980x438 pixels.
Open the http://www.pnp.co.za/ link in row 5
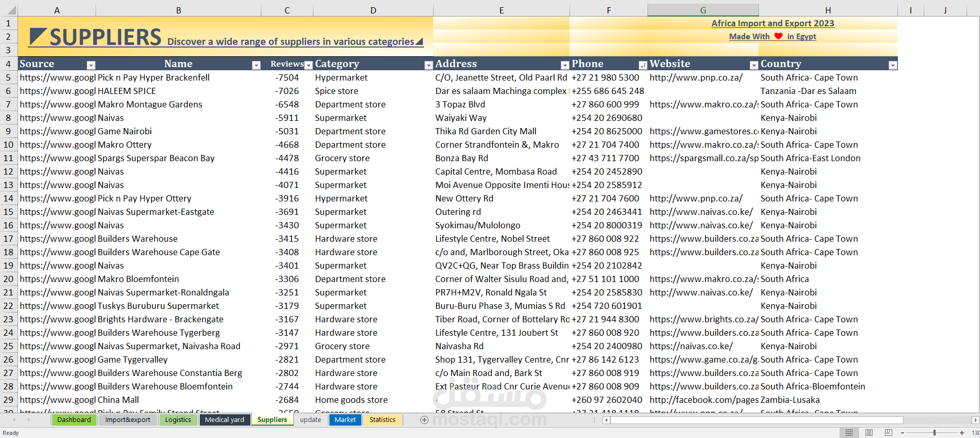point(696,77)
